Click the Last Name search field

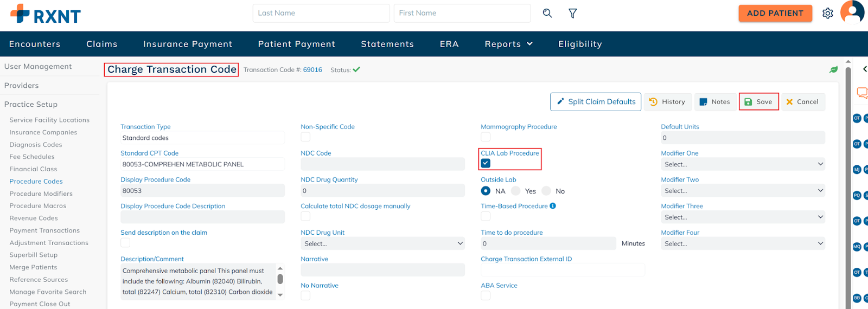coord(321,13)
